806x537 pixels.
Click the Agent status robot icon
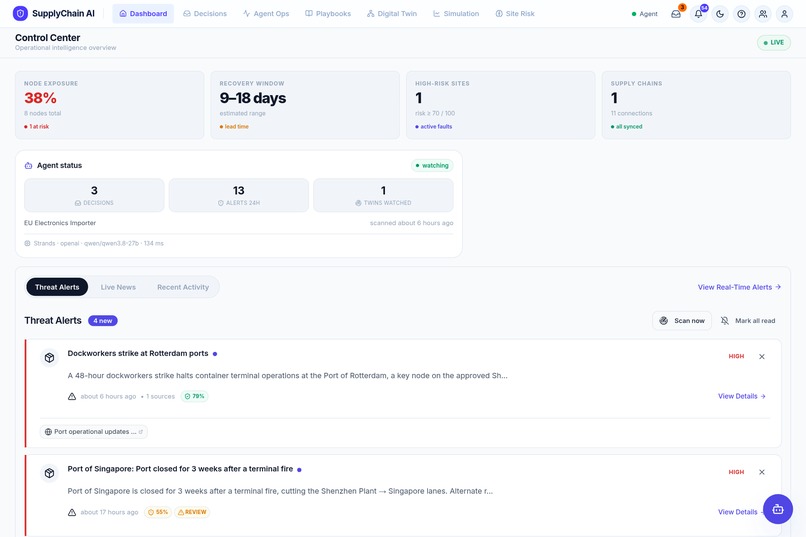click(x=28, y=165)
